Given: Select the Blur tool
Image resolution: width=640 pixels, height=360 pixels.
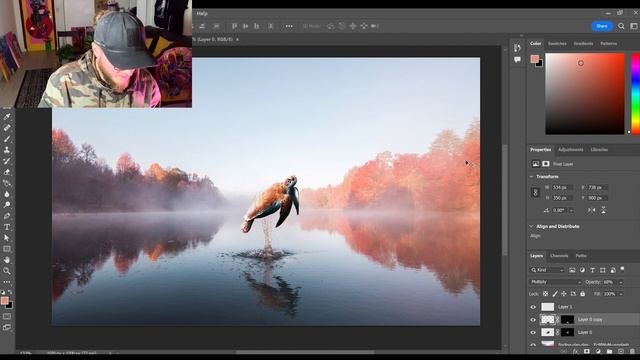Looking at the screenshot, I should (7, 194).
